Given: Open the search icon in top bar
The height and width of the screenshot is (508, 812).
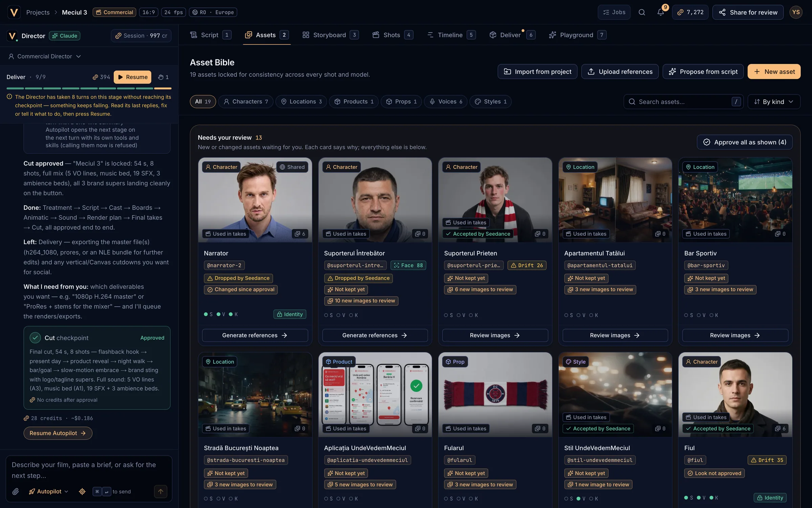Looking at the screenshot, I should click(641, 13).
